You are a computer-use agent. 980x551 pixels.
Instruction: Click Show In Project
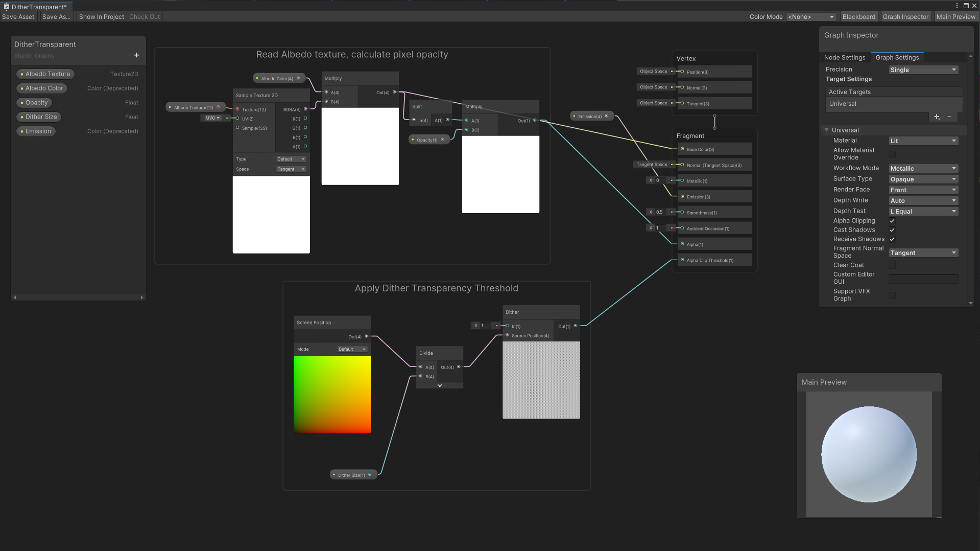click(101, 16)
